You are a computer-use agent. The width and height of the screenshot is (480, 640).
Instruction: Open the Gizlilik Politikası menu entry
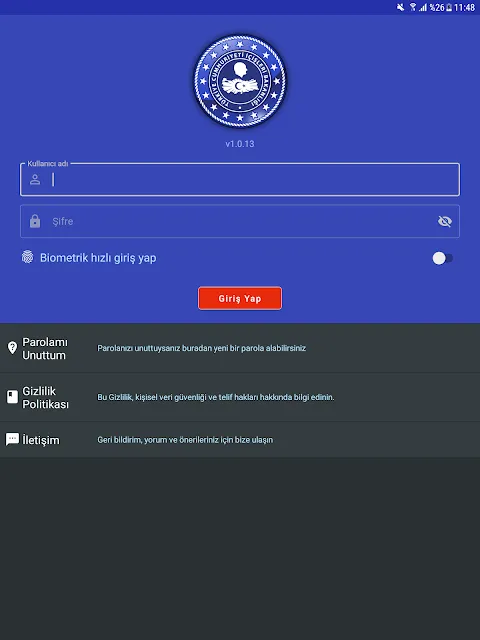pos(240,397)
